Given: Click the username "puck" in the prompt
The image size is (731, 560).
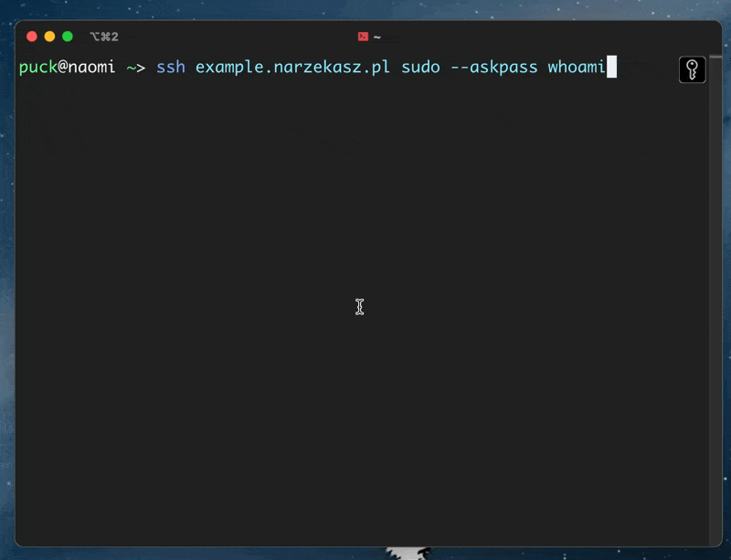Looking at the screenshot, I should [x=38, y=68].
